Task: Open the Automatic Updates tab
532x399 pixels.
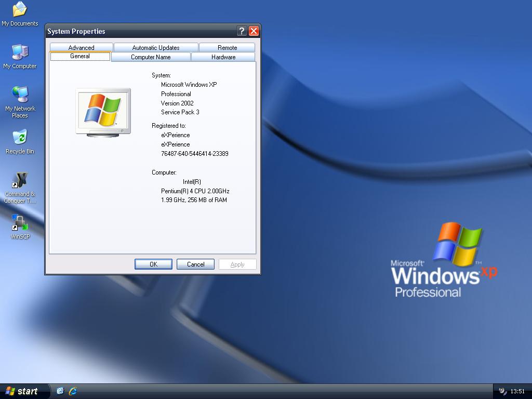Action: 156,47
